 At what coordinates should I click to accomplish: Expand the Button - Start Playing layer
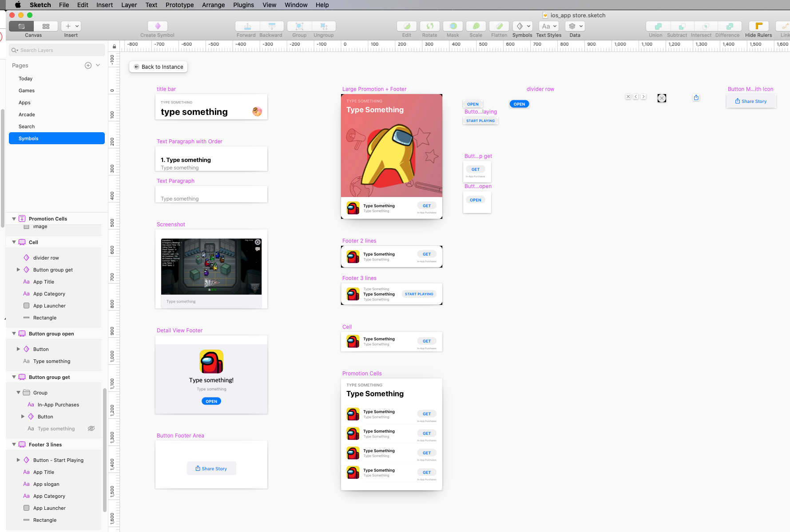pos(18,460)
